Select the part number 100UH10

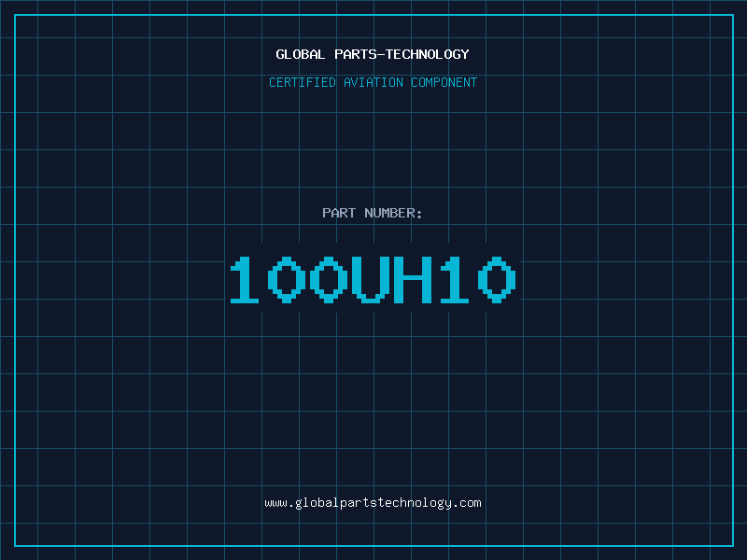pyautogui.click(x=373, y=280)
